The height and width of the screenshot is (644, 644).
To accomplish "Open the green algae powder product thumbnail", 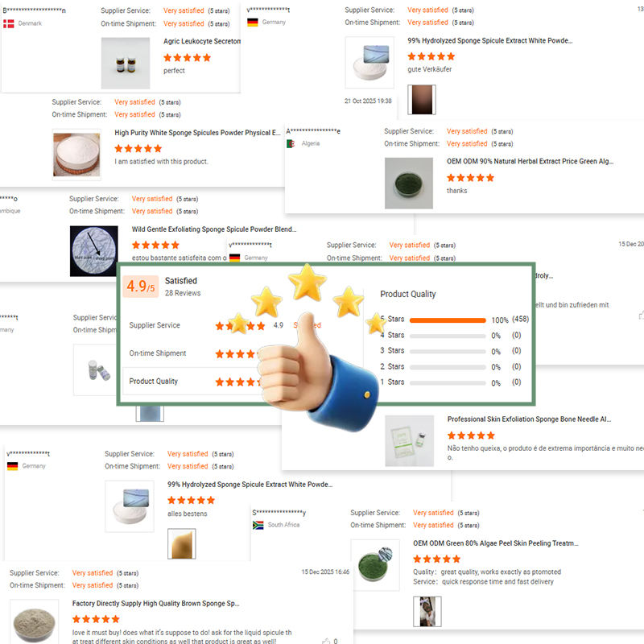I will pos(409,184).
